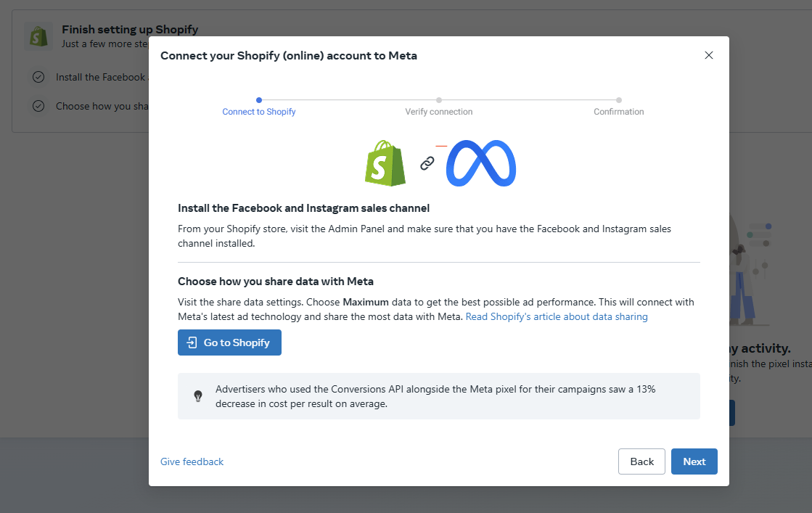Viewport: 812px width, 513px height.
Task: Click the Conversions API tip banner text
Action: (435, 396)
